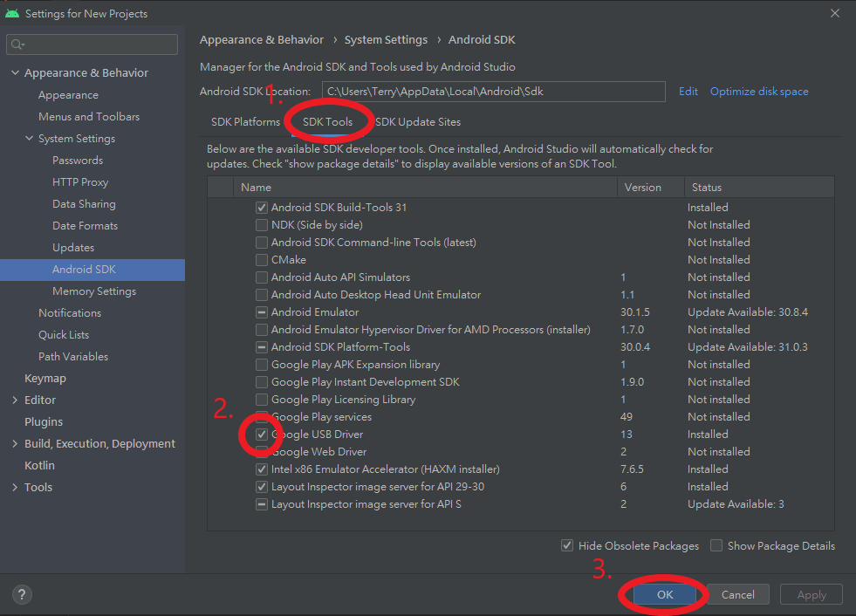
Task: Open Plugins settings
Action: pyautogui.click(x=44, y=421)
